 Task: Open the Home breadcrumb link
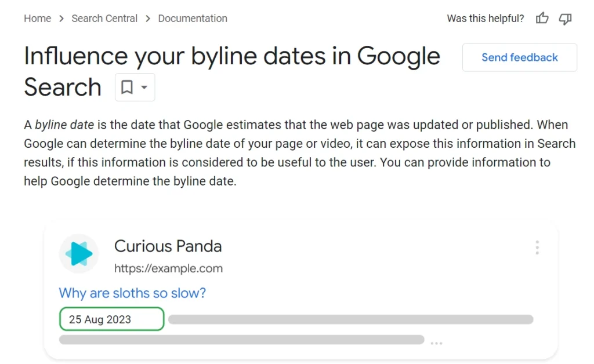coord(38,18)
